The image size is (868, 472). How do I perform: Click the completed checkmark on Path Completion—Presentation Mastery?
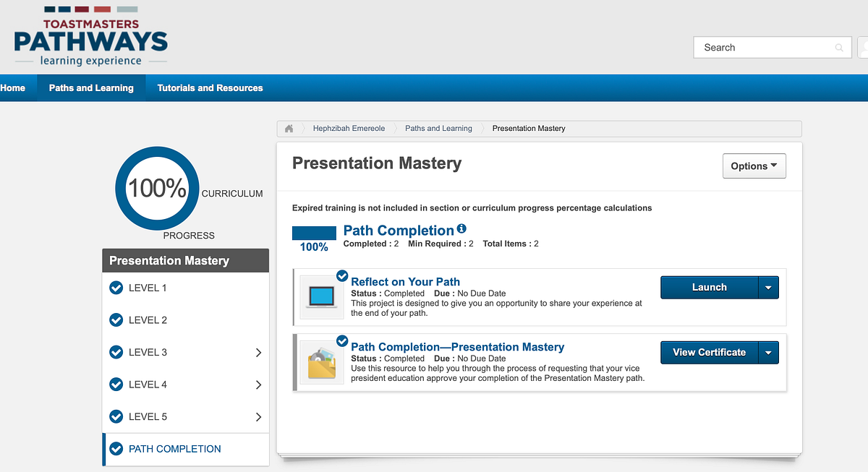tap(343, 340)
